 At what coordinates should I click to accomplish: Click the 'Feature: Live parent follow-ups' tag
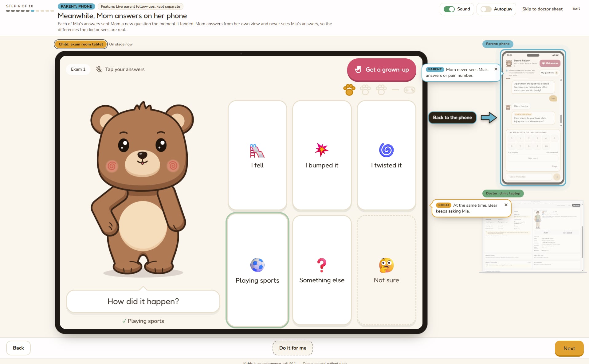(140, 6)
